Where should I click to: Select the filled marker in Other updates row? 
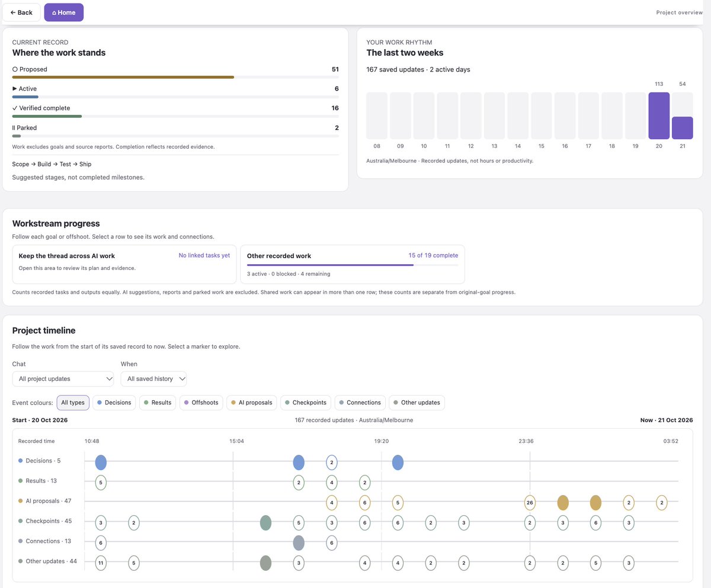265,563
